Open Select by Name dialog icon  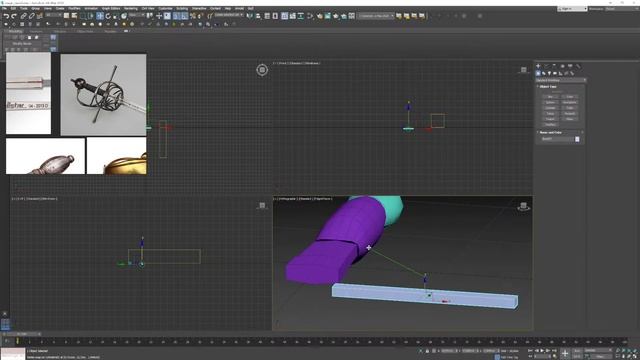pos(74,16)
